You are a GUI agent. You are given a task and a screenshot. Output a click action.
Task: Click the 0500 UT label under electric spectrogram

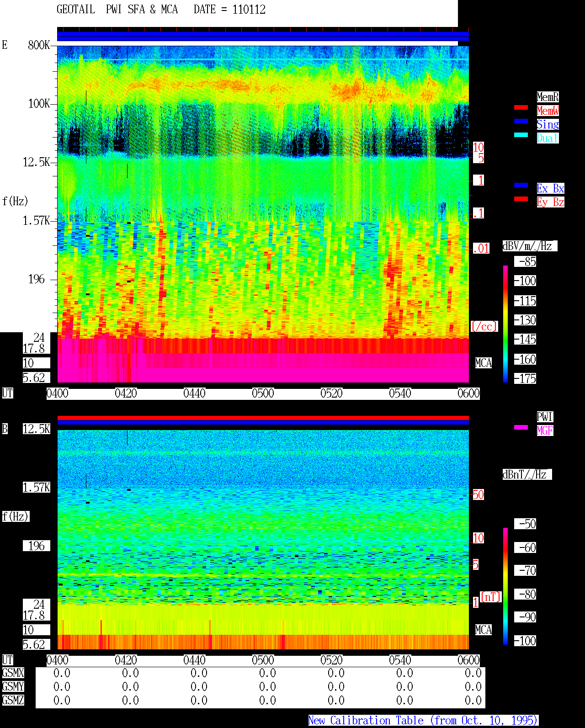(x=263, y=393)
